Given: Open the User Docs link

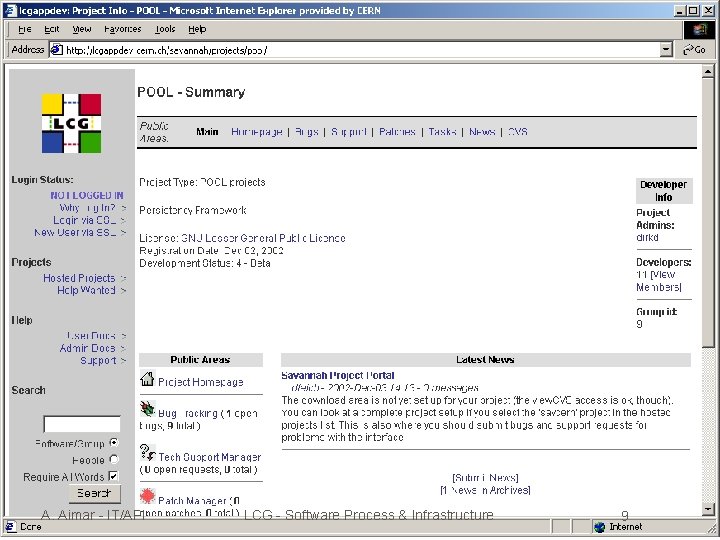Looking at the screenshot, I should tap(91, 336).
